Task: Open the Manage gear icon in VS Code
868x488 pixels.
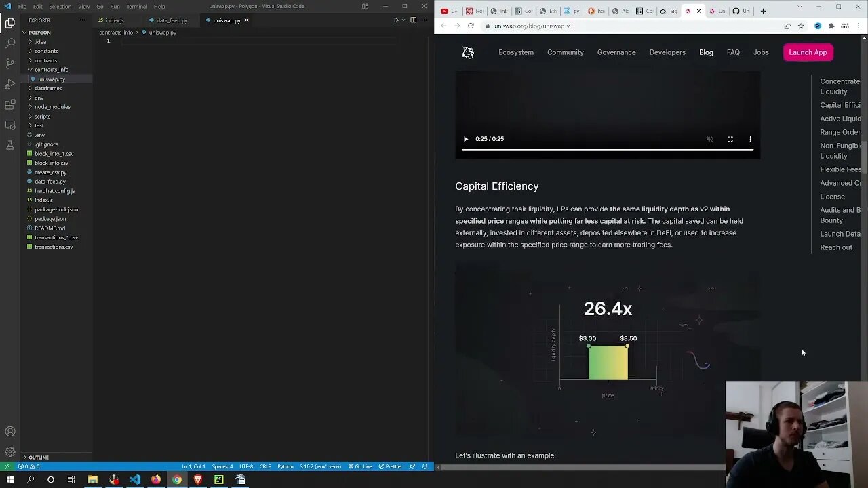Action: (9, 451)
